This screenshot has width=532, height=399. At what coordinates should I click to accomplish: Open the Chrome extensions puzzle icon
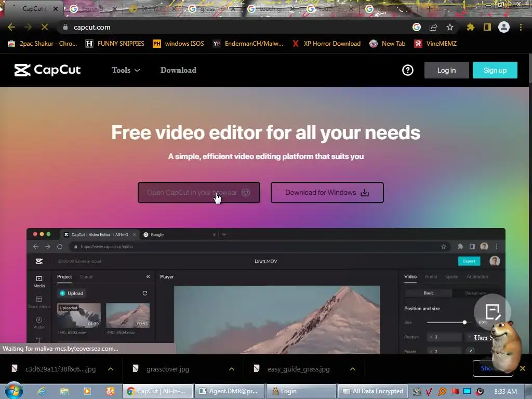point(471,27)
